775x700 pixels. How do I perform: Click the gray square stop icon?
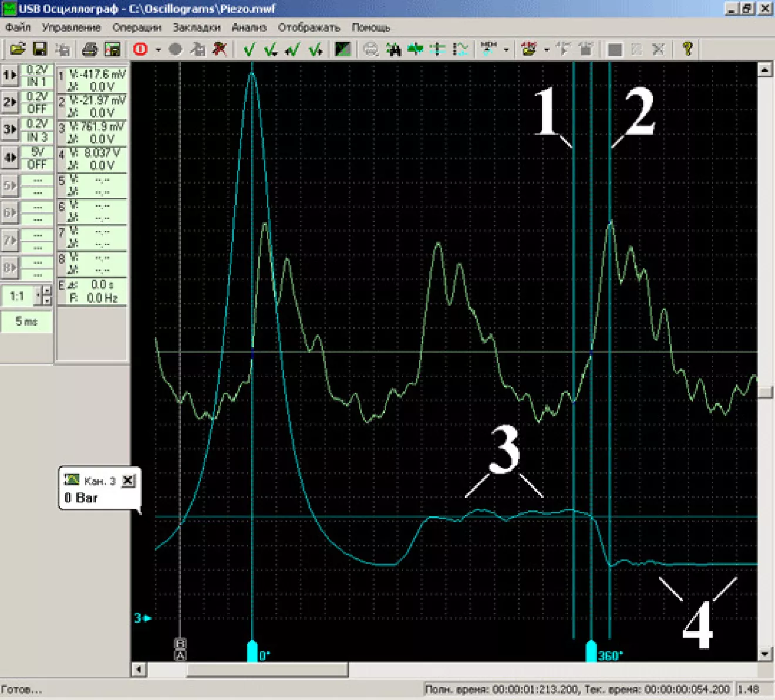tap(614, 49)
